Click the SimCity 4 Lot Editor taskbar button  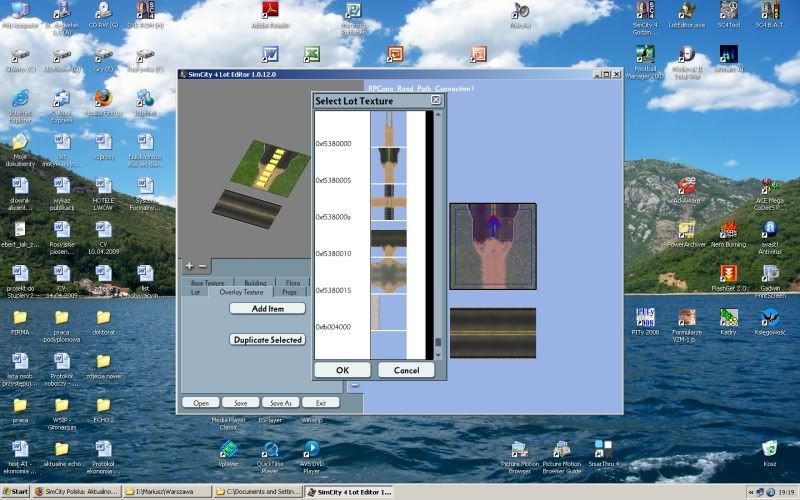click(x=349, y=492)
